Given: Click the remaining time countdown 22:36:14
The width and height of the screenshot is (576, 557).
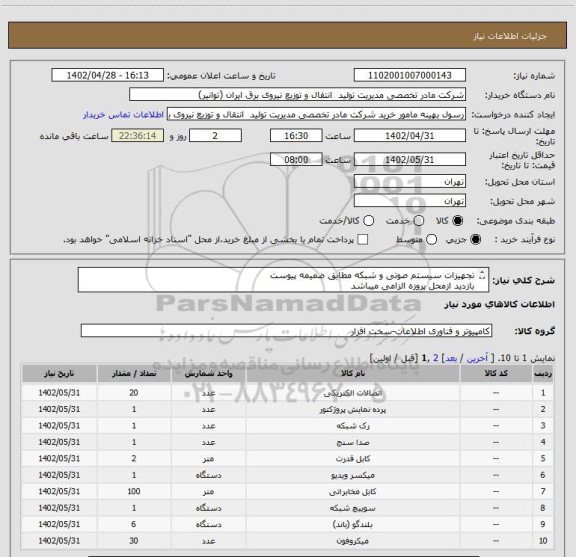Looking at the screenshot, I should [138, 135].
